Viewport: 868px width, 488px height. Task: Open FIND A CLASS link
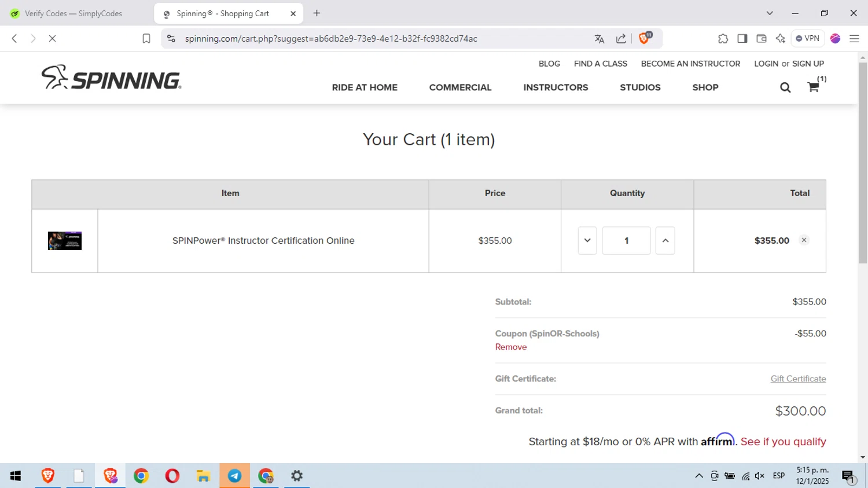(601, 64)
